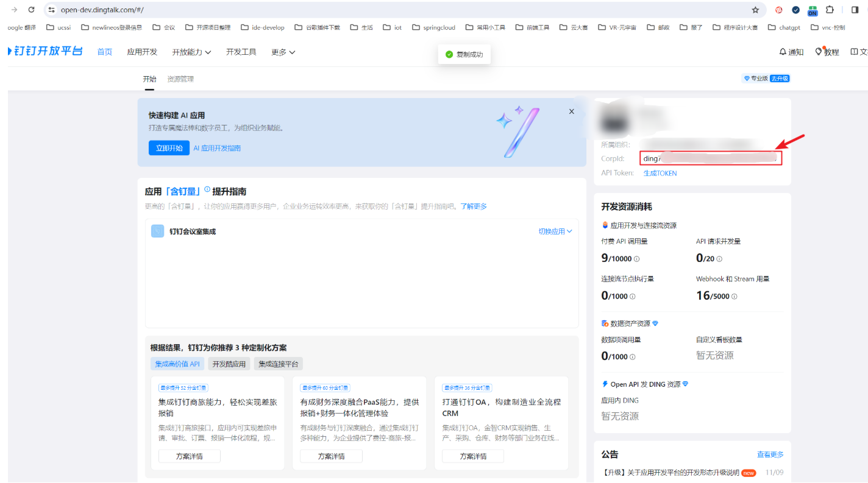Open 切换应用 app switcher dropdown

click(x=555, y=231)
